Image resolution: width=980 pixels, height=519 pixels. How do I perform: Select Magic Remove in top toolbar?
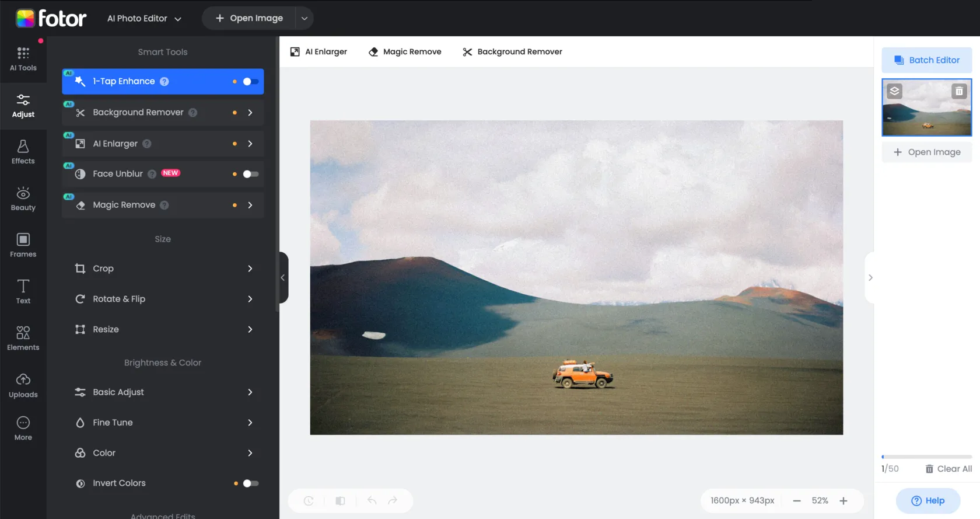coord(405,52)
